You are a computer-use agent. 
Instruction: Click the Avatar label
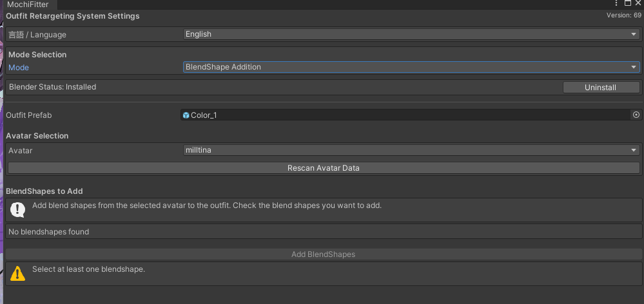pyautogui.click(x=21, y=151)
